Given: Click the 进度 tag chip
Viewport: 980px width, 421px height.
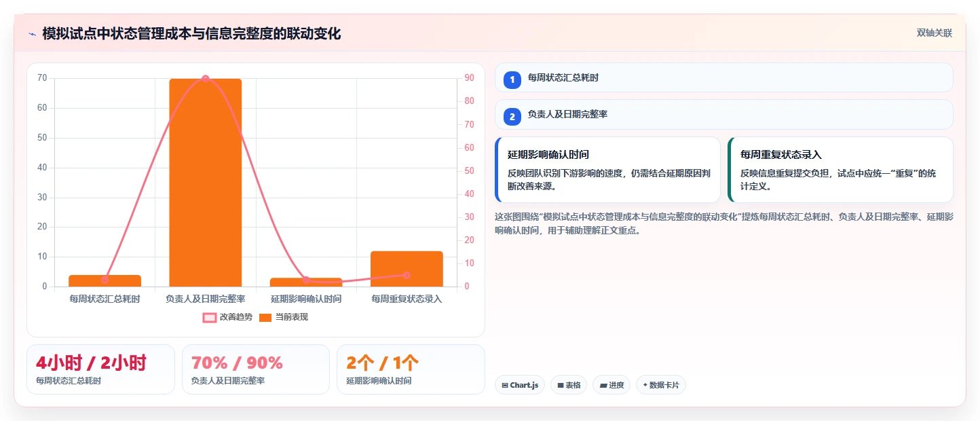Looking at the screenshot, I should coord(611,385).
